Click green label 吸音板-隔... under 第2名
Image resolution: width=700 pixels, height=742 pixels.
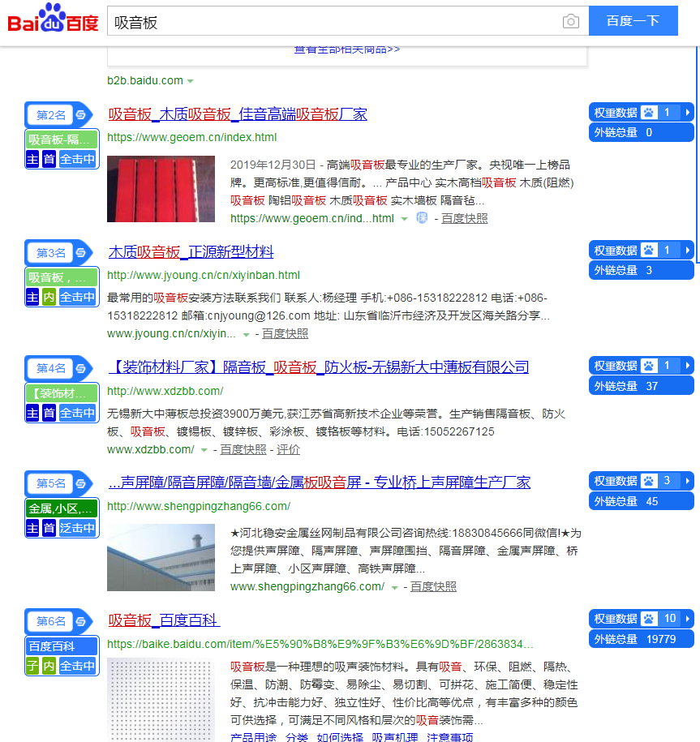pyautogui.click(x=62, y=139)
